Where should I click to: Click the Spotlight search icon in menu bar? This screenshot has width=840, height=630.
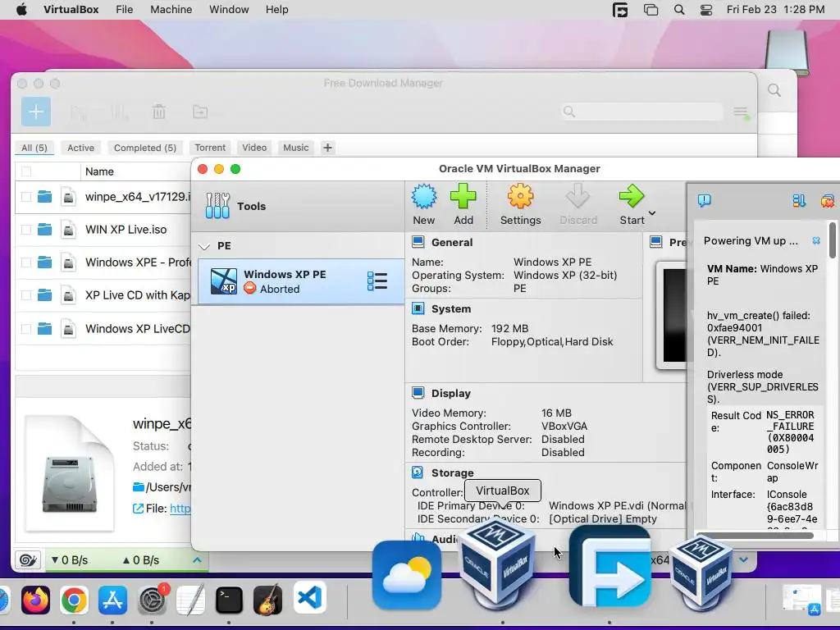point(678,10)
